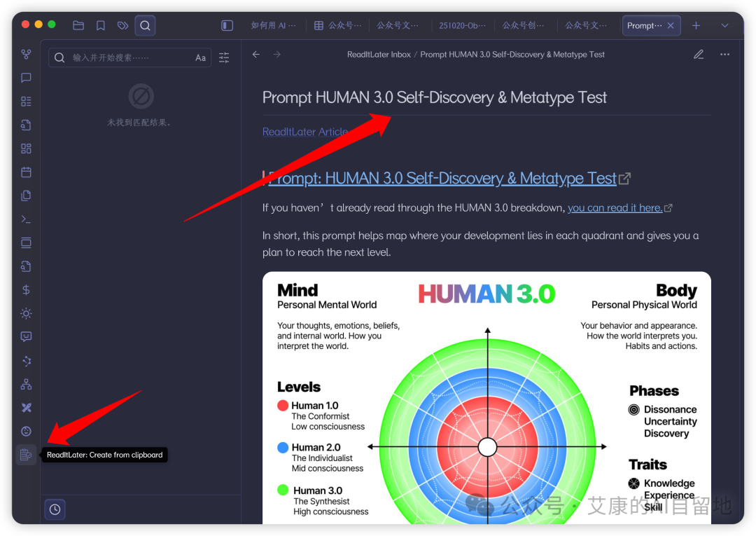The height and width of the screenshot is (536, 756).
Task: Click the four-squares dashboard ribbon icon
Action: pos(26,149)
